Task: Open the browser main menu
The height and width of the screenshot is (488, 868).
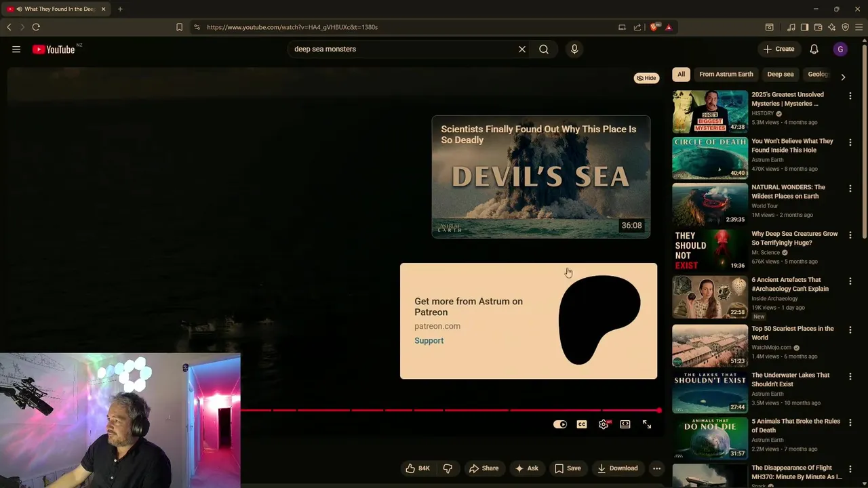Action: point(859,27)
